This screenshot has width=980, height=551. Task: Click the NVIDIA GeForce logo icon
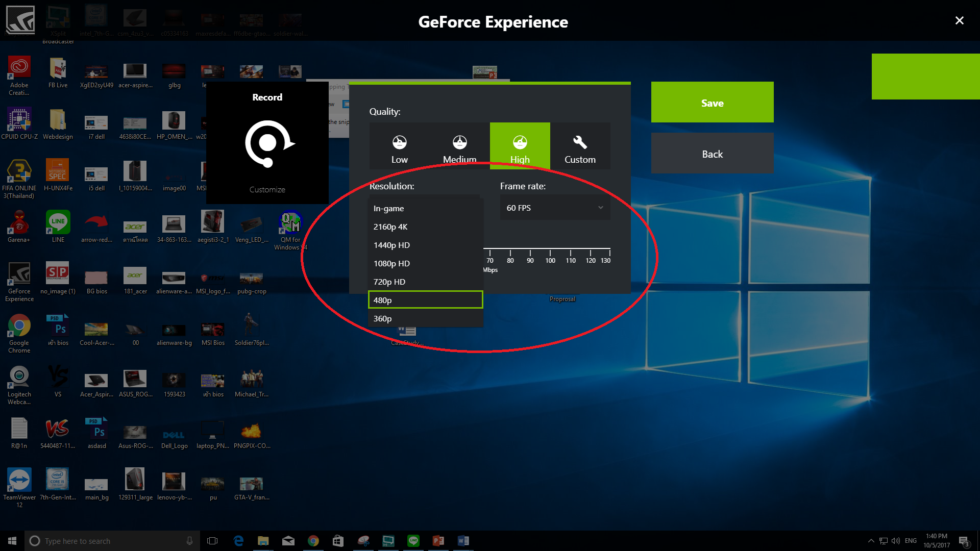20,20
